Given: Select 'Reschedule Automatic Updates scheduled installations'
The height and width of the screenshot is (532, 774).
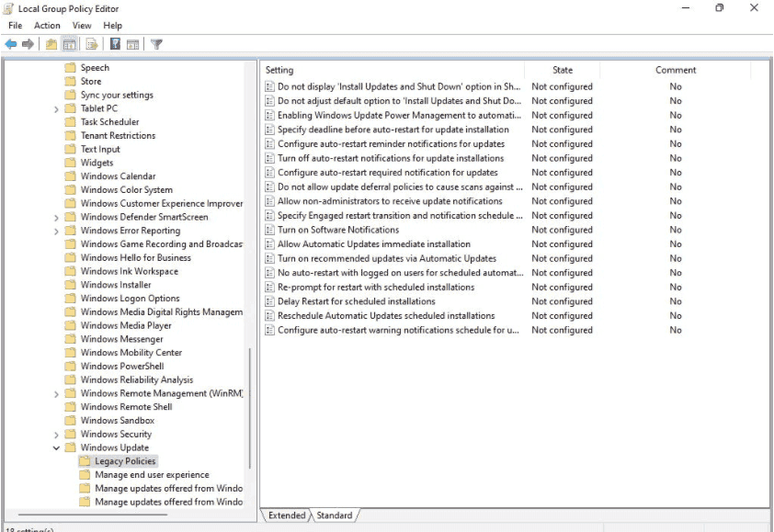Looking at the screenshot, I should 386,316.
